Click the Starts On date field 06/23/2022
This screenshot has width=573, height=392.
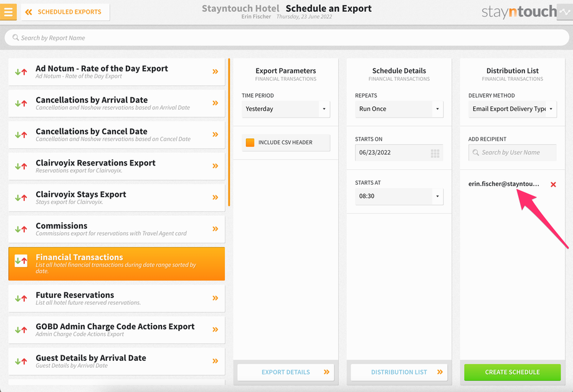[x=399, y=152]
